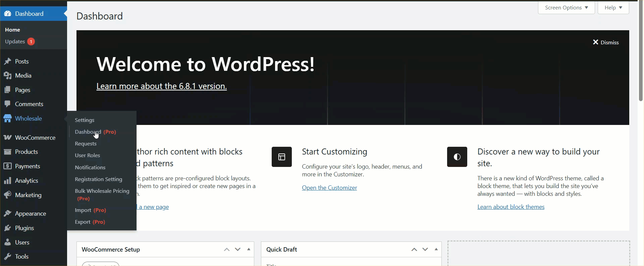Open Wholesale Notifications submenu item

[90, 168]
